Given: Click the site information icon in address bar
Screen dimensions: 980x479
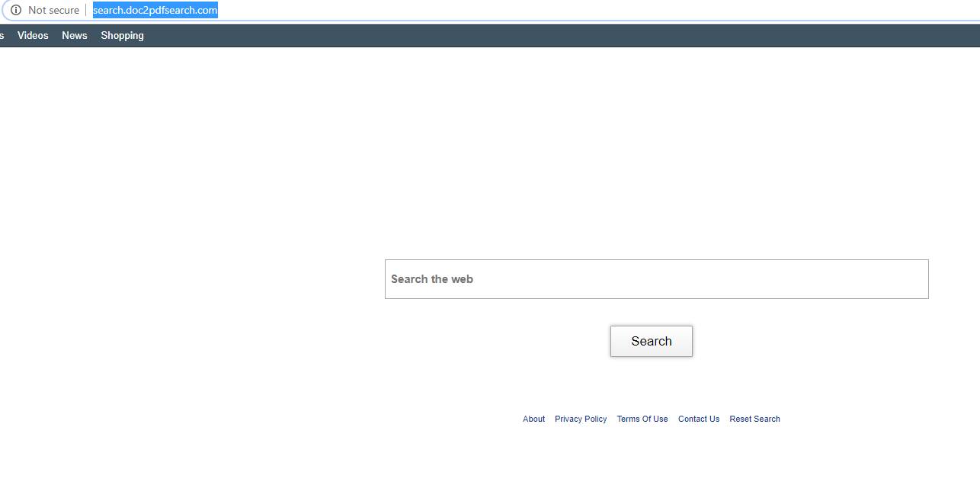Looking at the screenshot, I should point(16,10).
